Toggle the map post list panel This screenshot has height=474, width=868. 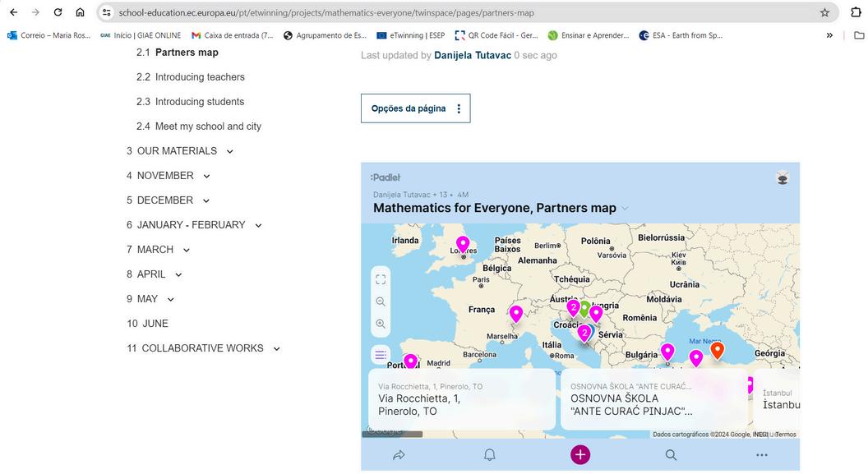click(381, 355)
